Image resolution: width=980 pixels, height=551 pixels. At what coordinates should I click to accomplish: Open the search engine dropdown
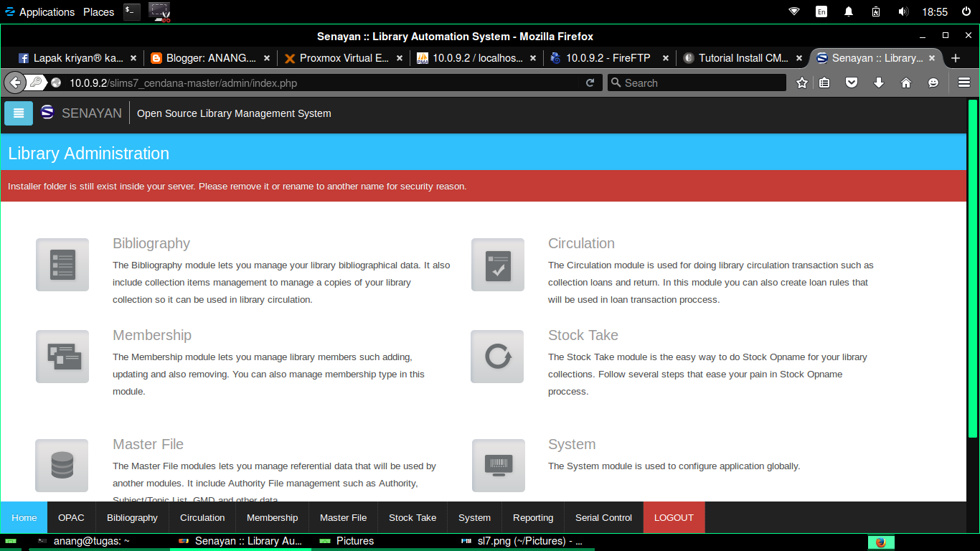[x=617, y=83]
